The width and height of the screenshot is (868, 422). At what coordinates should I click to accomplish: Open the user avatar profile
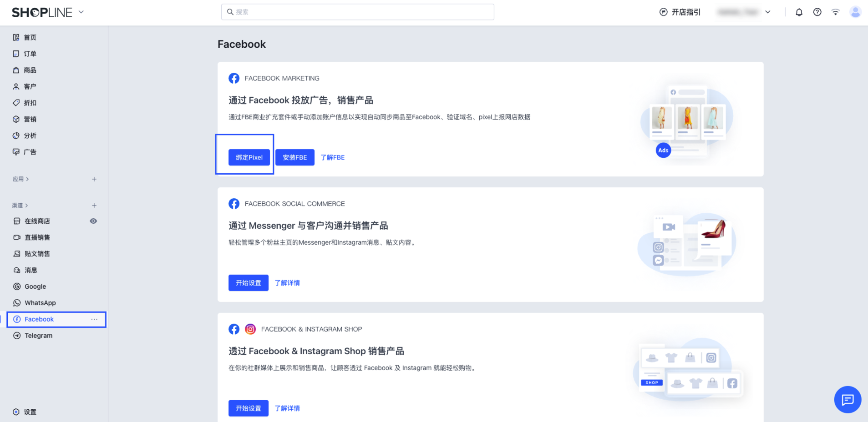tap(855, 12)
